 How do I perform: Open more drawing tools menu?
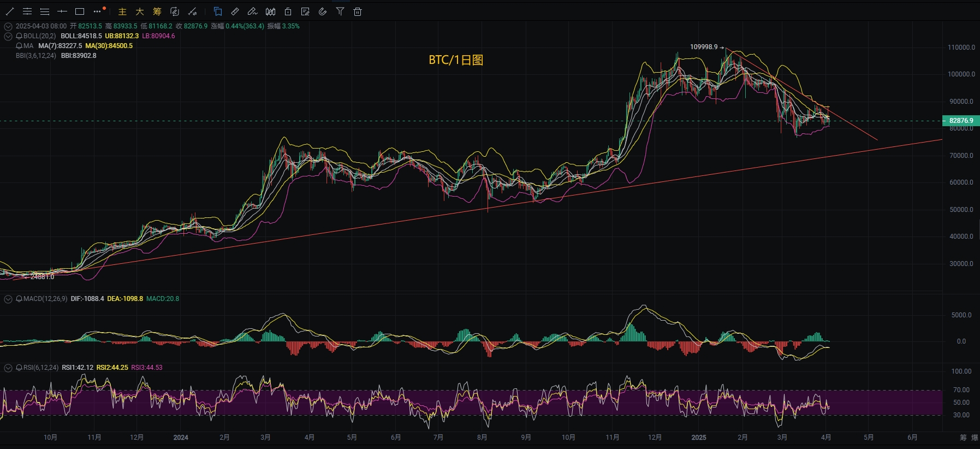pos(98,11)
